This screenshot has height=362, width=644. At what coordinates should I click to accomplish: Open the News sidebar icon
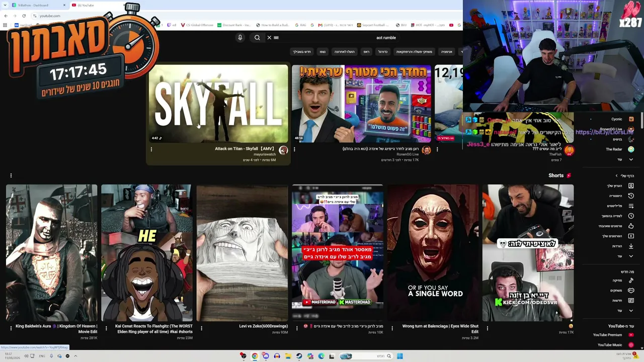pyautogui.click(x=631, y=300)
